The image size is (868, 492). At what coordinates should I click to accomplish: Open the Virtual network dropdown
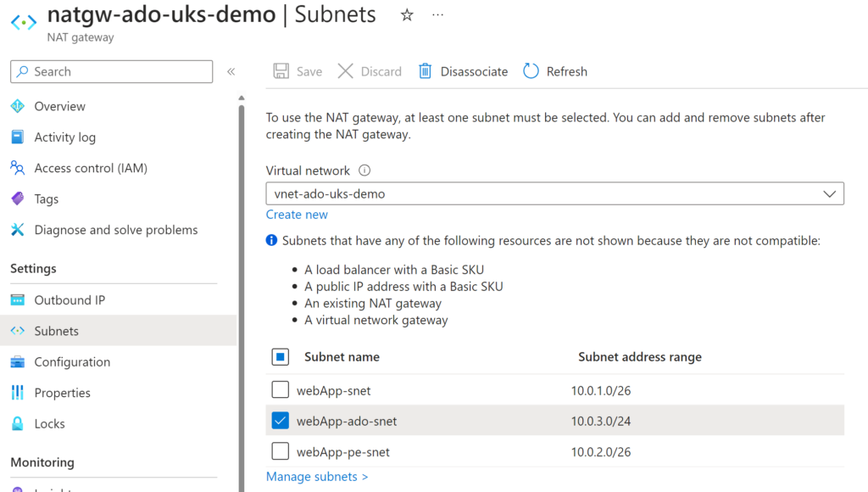click(x=829, y=193)
